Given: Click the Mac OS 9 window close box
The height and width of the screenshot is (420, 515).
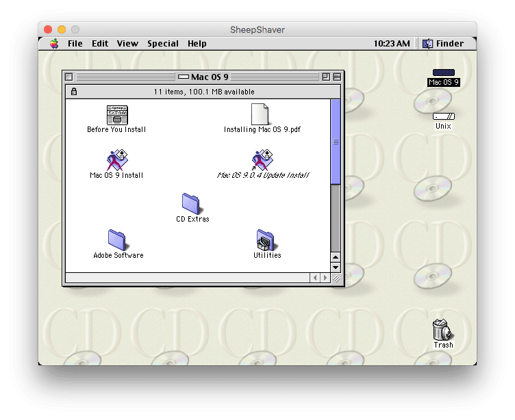Looking at the screenshot, I should point(68,77).
